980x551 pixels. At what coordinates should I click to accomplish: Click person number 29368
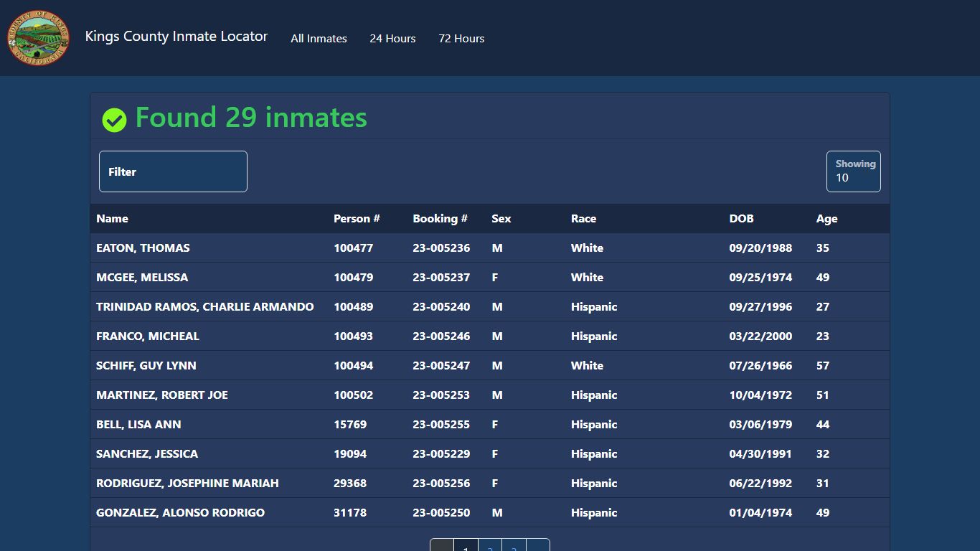click(x=350, y=484)
